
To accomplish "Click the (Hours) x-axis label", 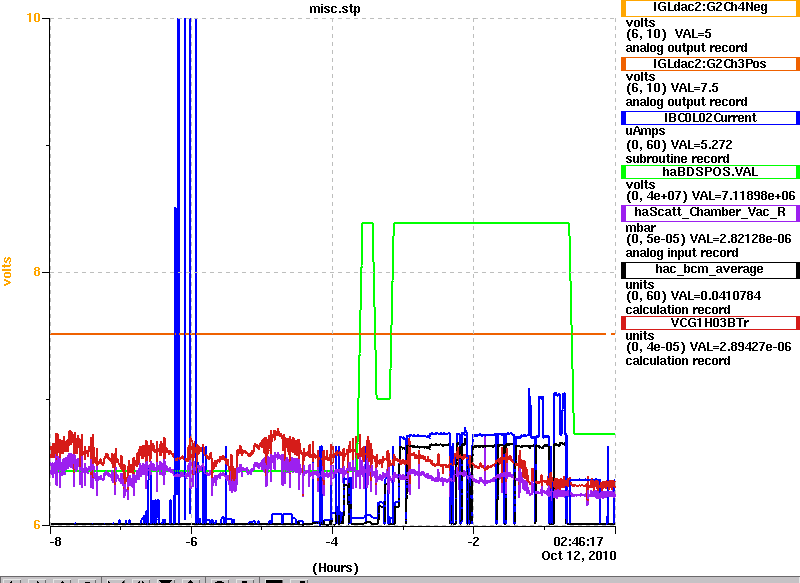I will coord(335,568).
